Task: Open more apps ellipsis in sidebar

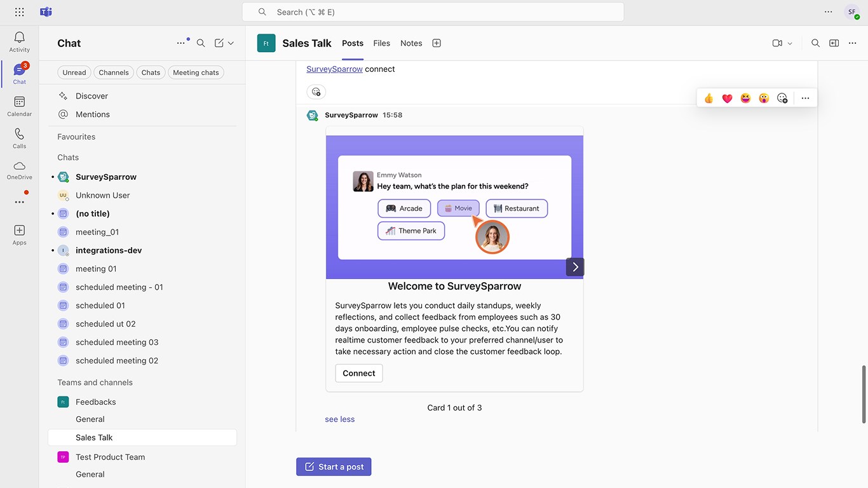Action: coord(19,202)
